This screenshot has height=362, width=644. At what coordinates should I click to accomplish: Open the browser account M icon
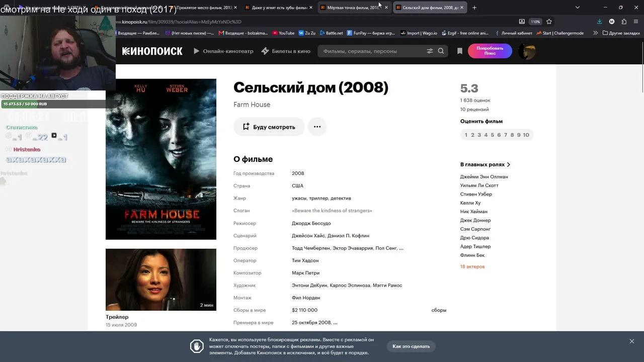tap(612, 22)
